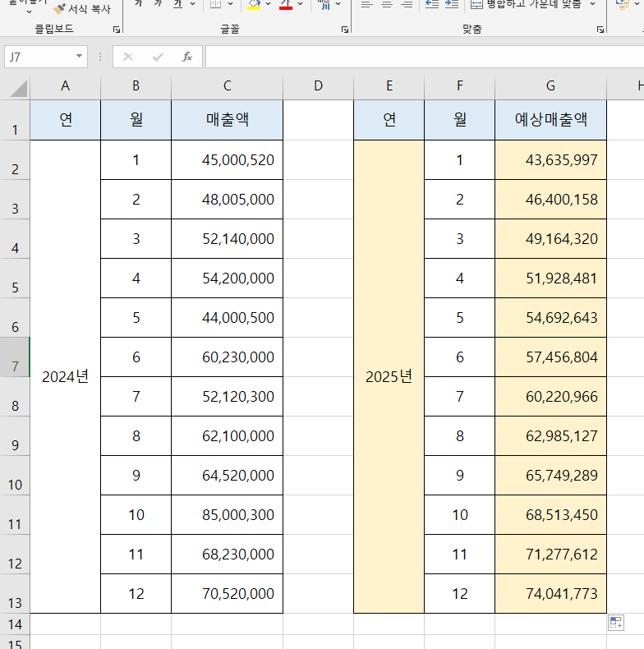Select column D header
Image resolution: width=644 pixels, height=649 pixels.
click(318, 86)
